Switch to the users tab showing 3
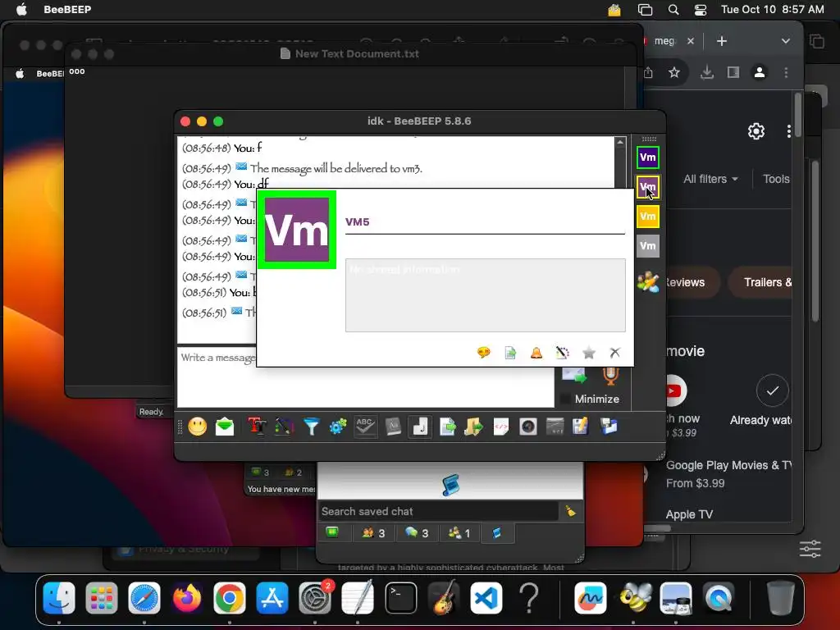 [x=373, y=533]
